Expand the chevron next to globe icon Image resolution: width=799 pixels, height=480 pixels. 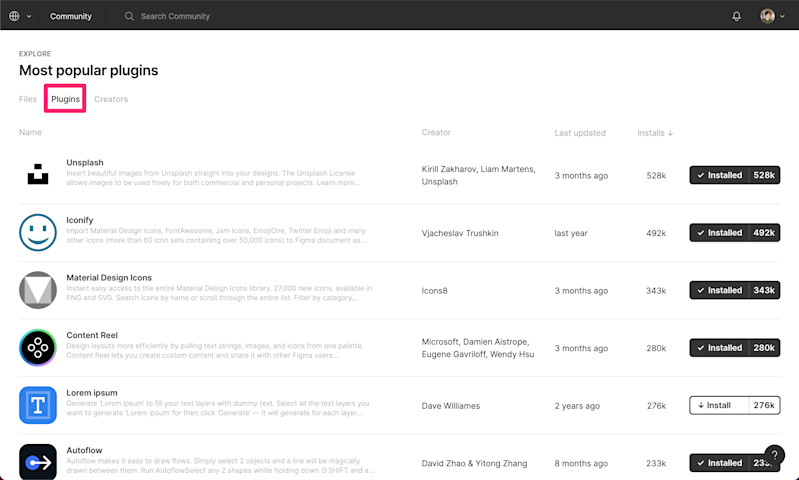pyautogui.click(x=29, y=16)
